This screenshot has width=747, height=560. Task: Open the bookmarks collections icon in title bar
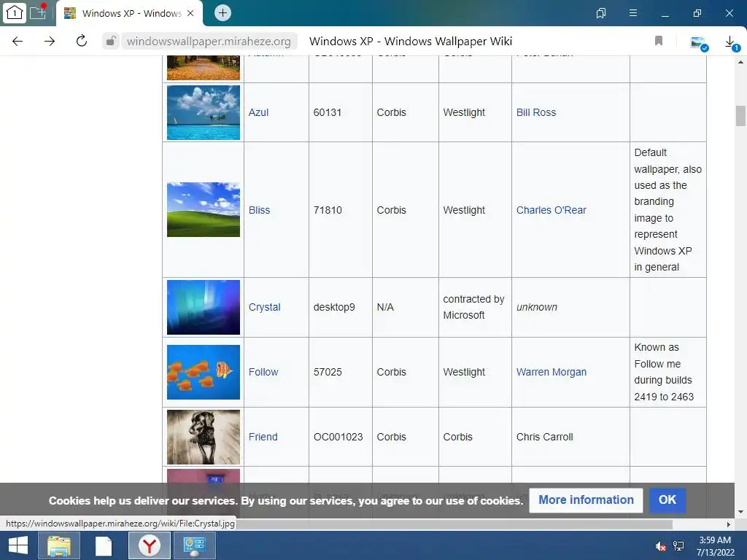pos(601,13)
